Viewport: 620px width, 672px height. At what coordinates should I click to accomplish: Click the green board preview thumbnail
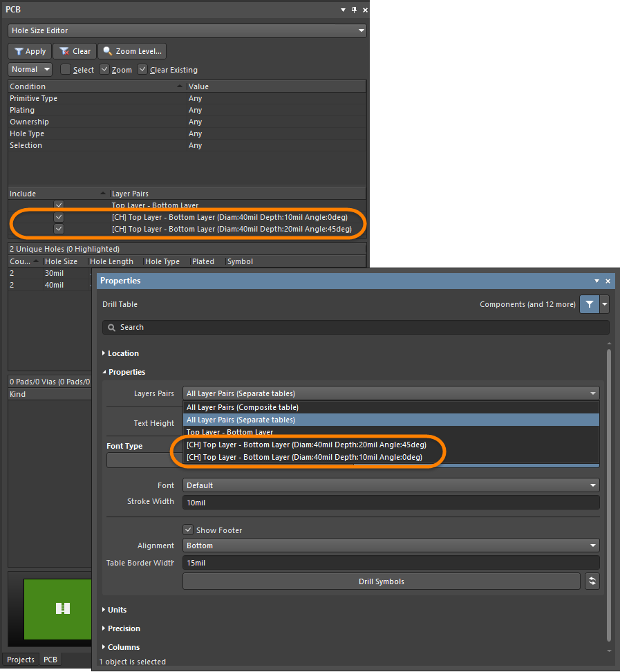(58, 608)
